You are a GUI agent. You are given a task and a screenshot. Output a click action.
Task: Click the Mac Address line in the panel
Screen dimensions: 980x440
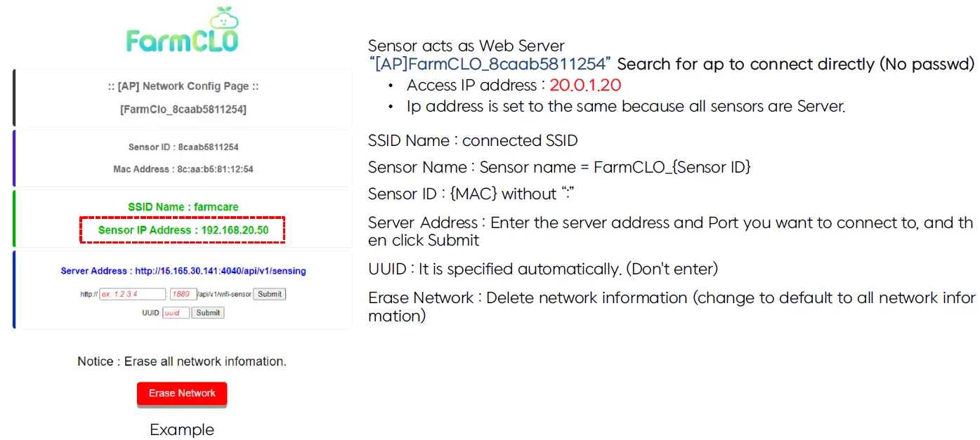click(183, 169)
